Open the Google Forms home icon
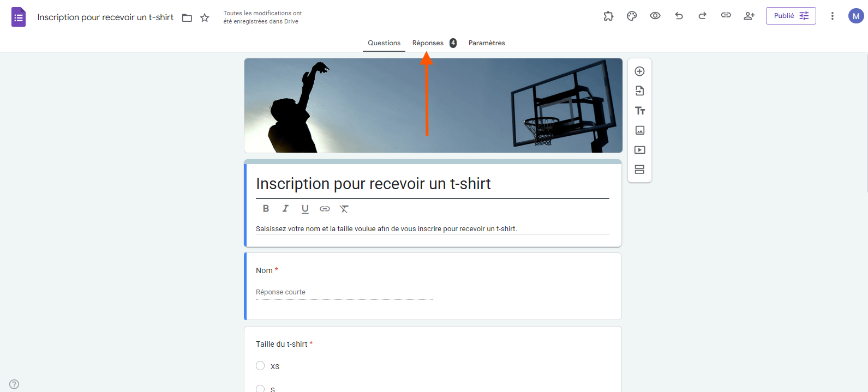Screen dimensions: 868x392 19,17
